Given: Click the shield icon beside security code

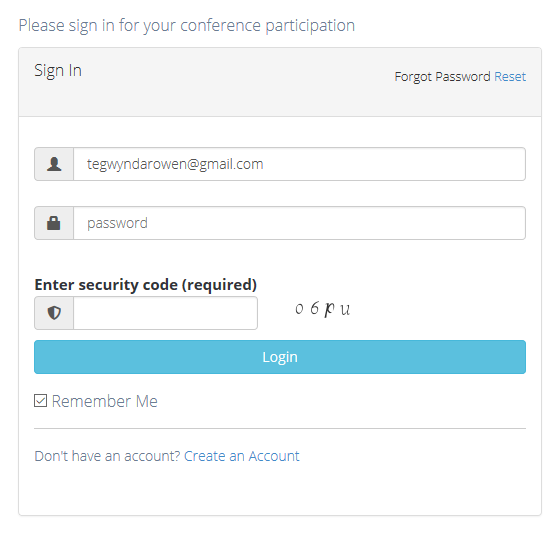Looking at the screenshot, I should 54,313.
